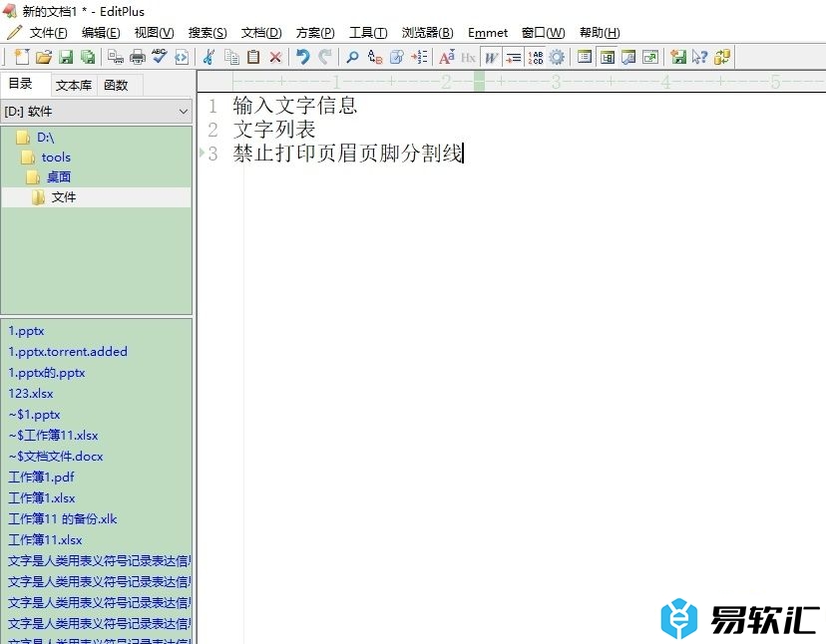Open the 编辑(E) menu
Viewport: 826px width, 644px height.
pyautogui.click(x=101, y=33)
